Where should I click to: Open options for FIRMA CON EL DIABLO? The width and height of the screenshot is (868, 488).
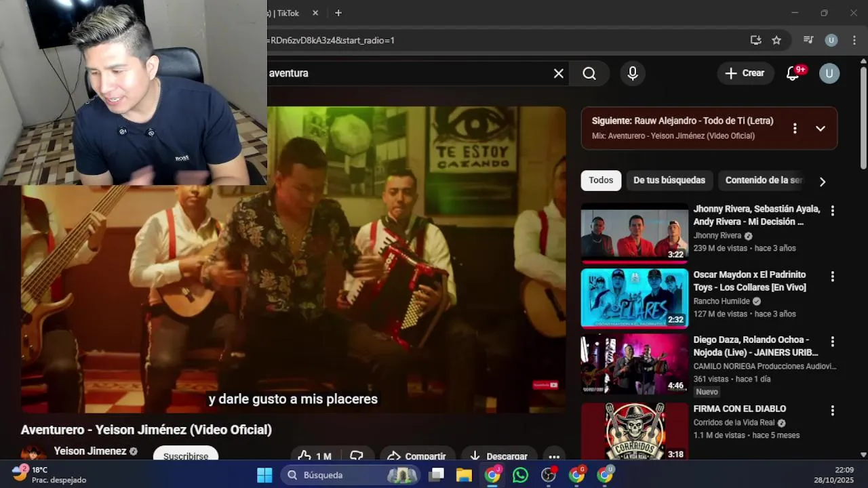(833, 411)
